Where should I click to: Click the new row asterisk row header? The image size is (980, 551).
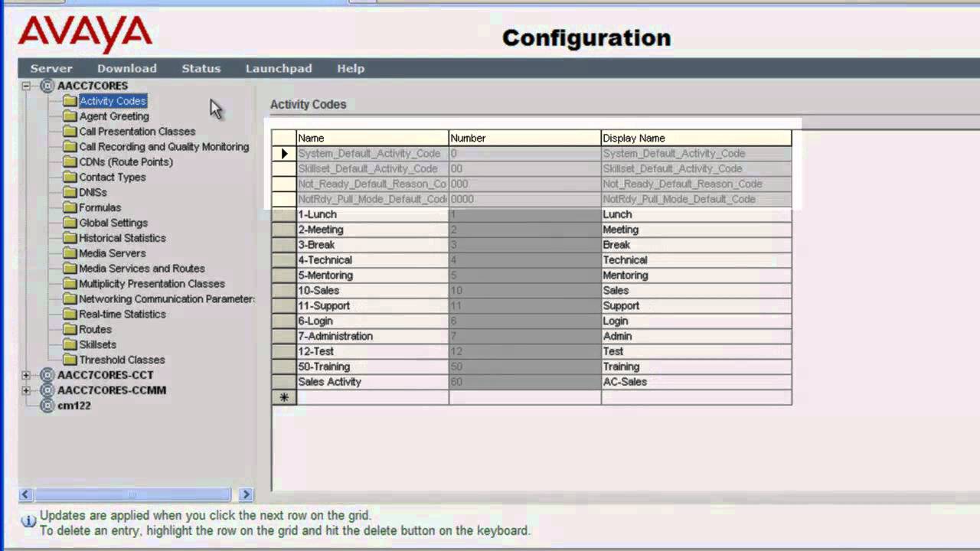point(284,397)
